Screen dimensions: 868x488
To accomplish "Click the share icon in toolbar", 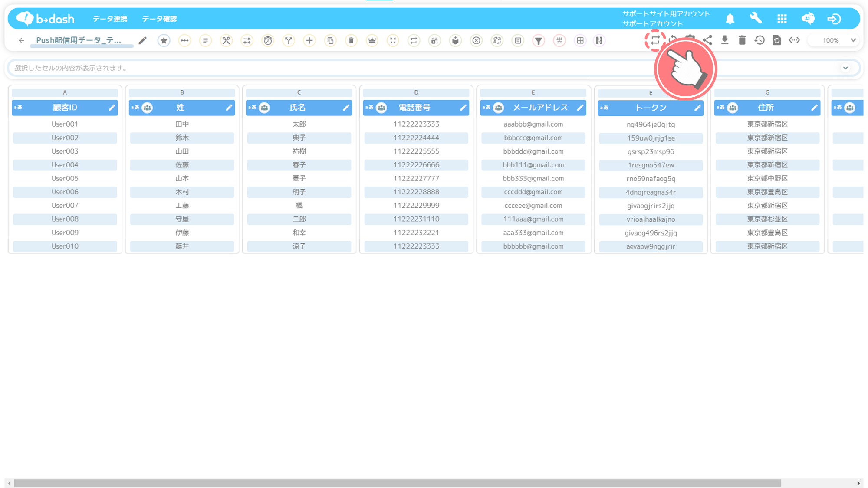I will tap(707, 40).
